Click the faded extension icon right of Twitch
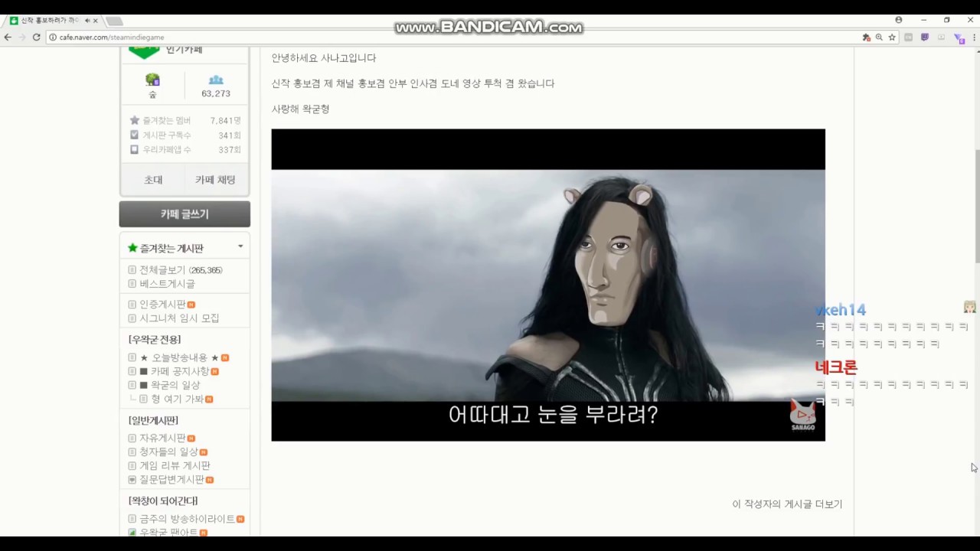 [941, 37]
